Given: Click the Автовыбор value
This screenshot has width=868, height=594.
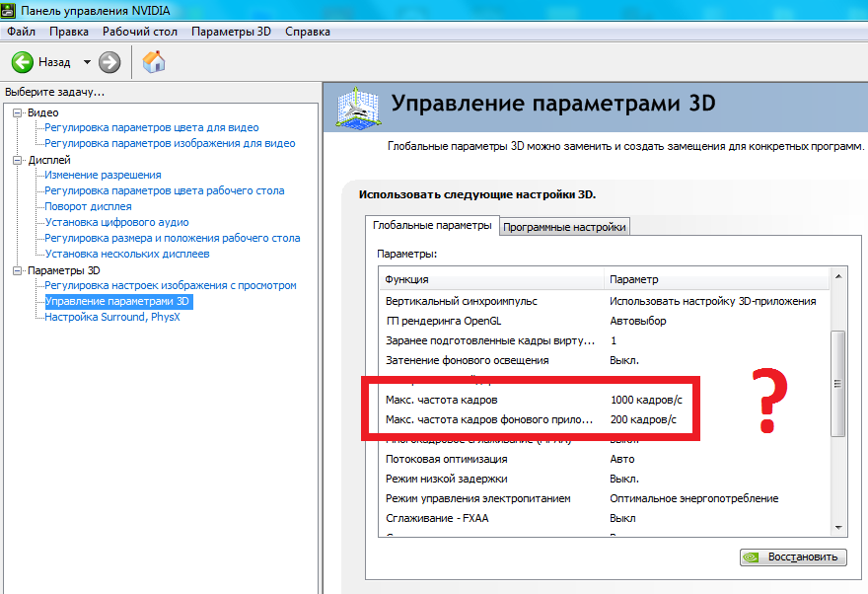Looking at the screenshot, I should click(x=638, y=321).
